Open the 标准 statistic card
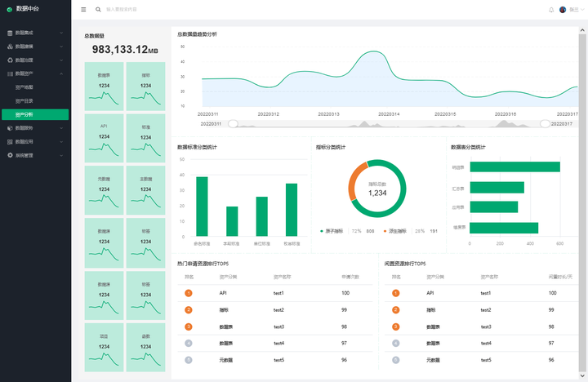The width and height of the screenshot is (588, 382). (x=146, y=138)
